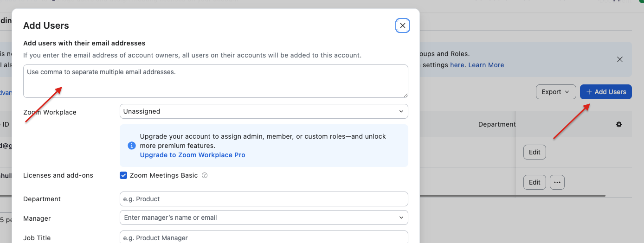This screenshot has height=243, width=644.
Task: Open Upgrade to Zoom Workplace Pro link
Action: (x=193, y=155)
